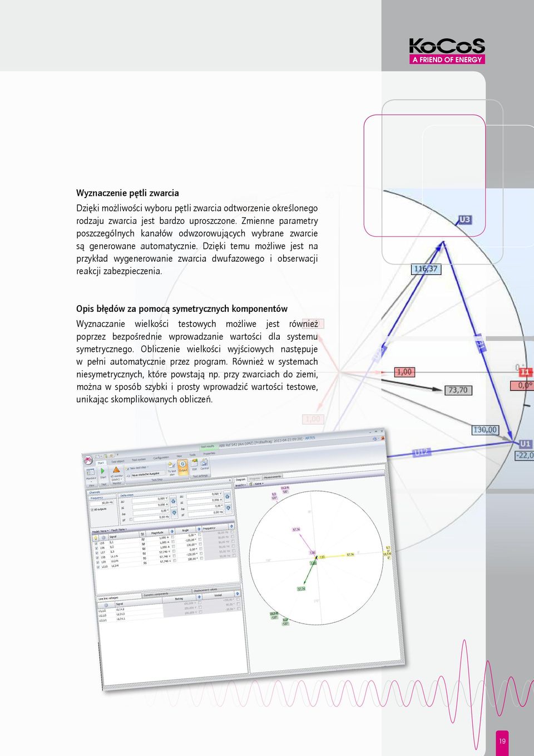This screenshot has height=756, width=534.
Task: Select the Test object ribbon tab
Action: point(118,462)
